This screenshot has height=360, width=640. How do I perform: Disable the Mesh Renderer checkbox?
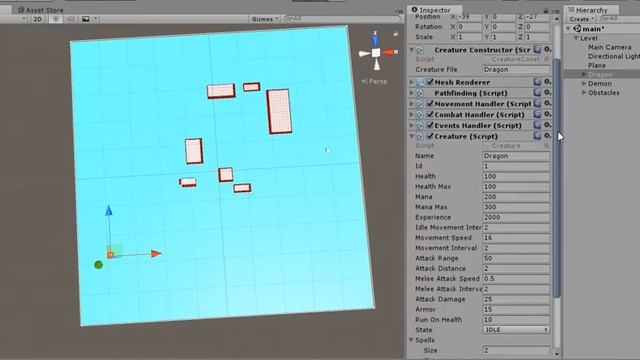[430, 82]
